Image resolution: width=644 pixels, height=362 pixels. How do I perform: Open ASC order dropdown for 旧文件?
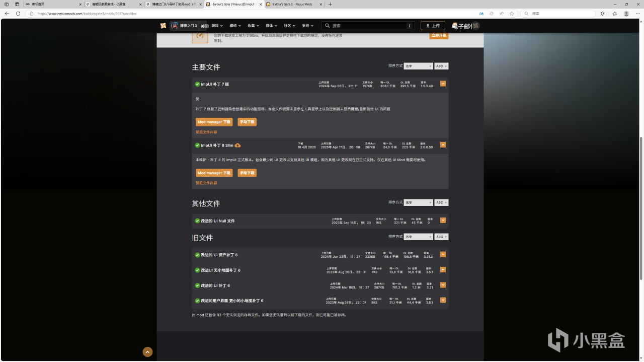point(441,237)
